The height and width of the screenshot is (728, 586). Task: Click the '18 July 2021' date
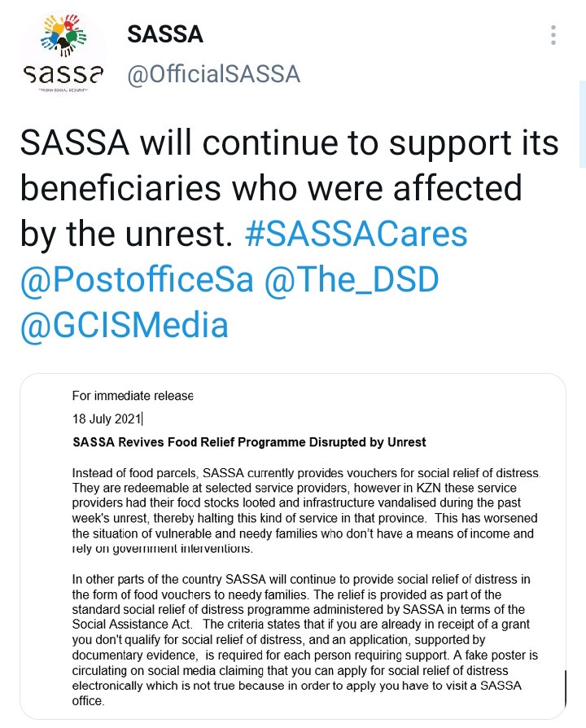[x=106, y=419]
